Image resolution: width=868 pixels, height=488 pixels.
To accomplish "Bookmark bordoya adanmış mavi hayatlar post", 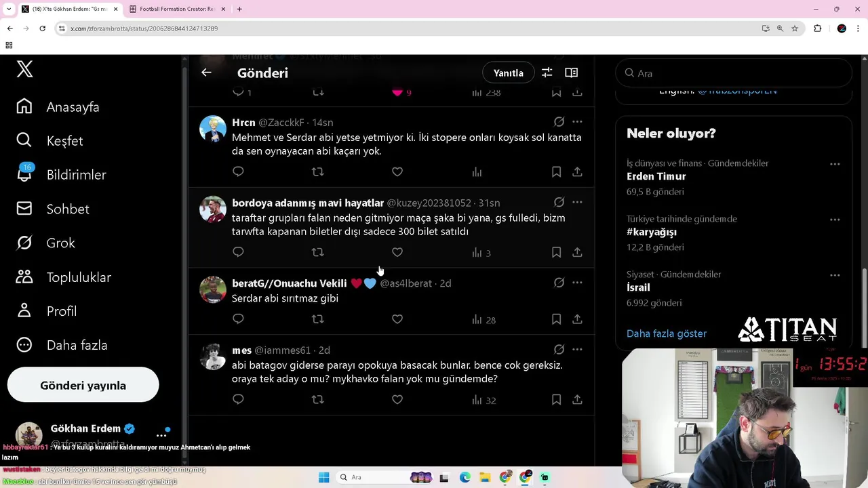I will [x=556, y=252].
